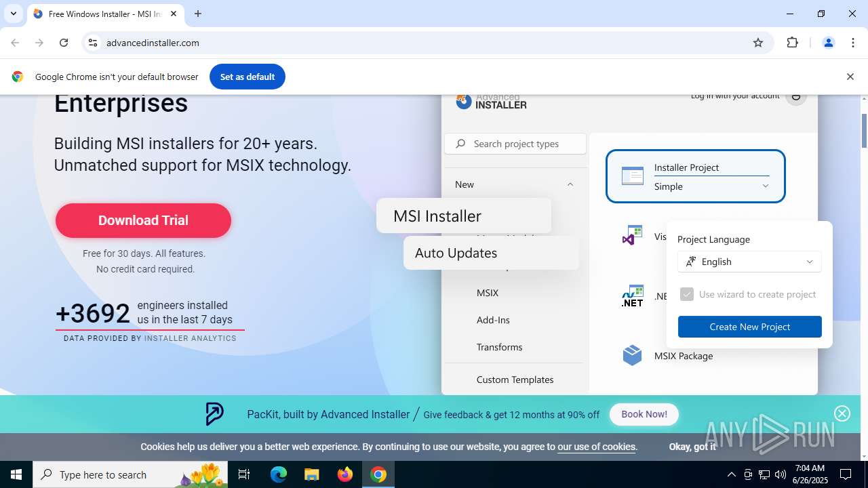Click Create New Project button
Screen dimensions: 868x488
point(750,327)
